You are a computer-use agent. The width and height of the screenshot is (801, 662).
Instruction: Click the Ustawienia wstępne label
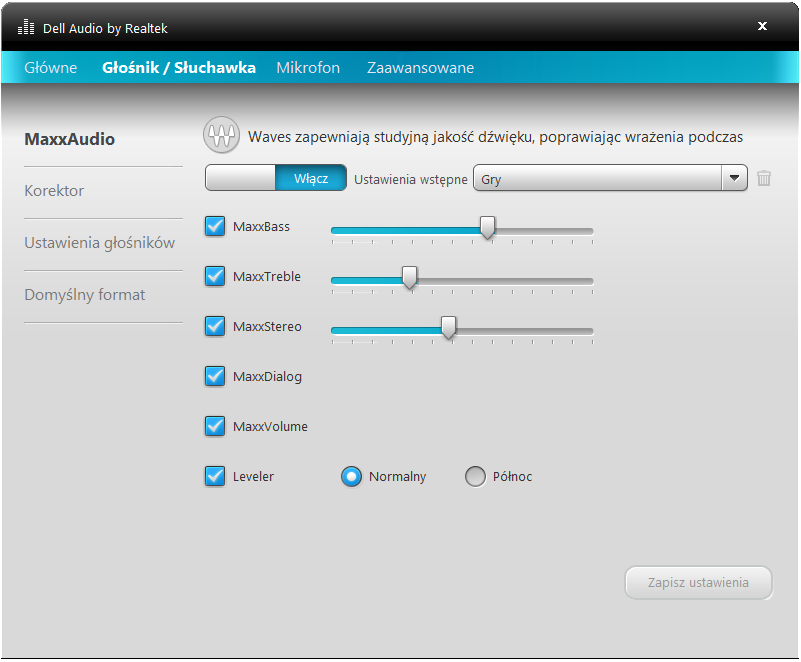(x=411, y=179)
